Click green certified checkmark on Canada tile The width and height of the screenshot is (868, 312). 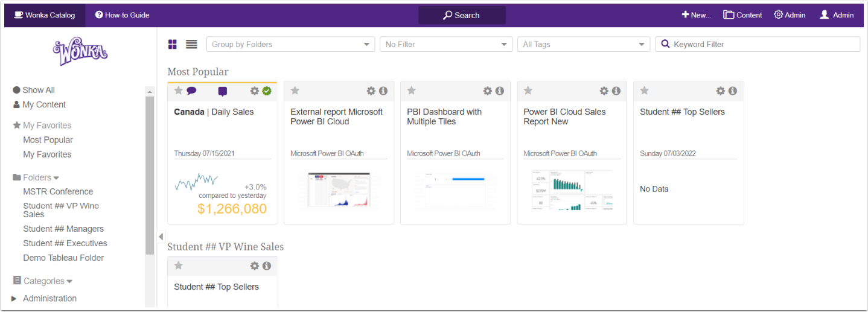tap(267, 91)
